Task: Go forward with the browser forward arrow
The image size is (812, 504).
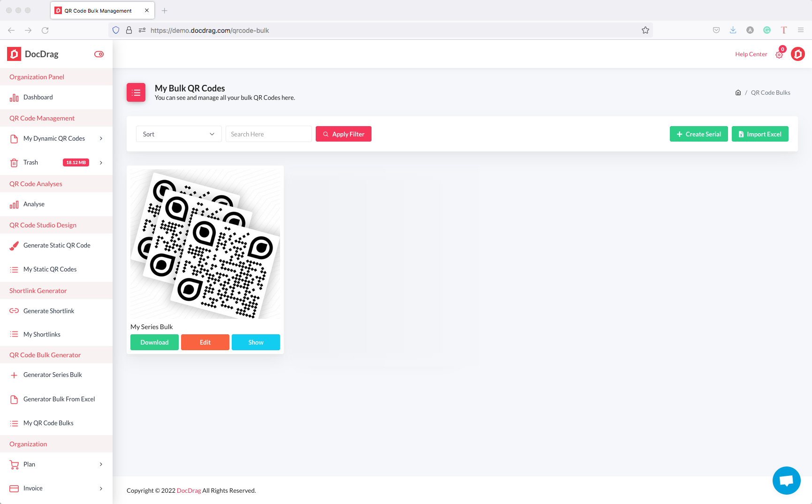Action: 28,30
